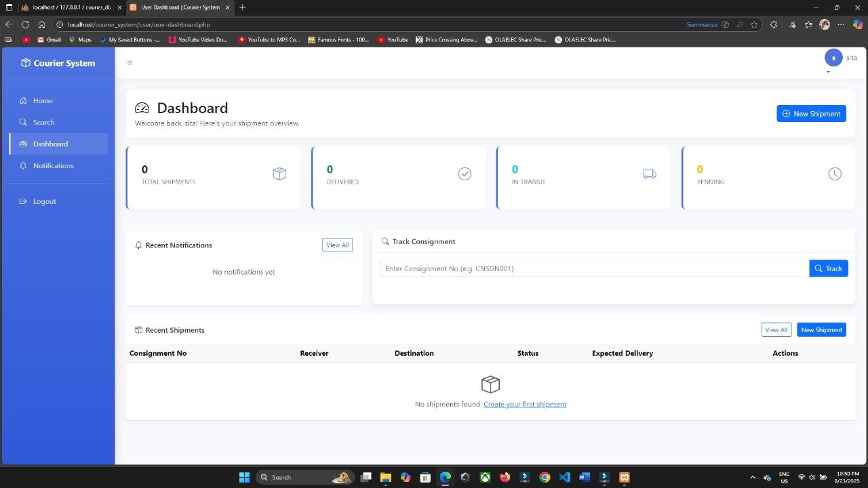Open Home in the sidebar
Viewport: 868px width, 488px height.
point(43,101)
